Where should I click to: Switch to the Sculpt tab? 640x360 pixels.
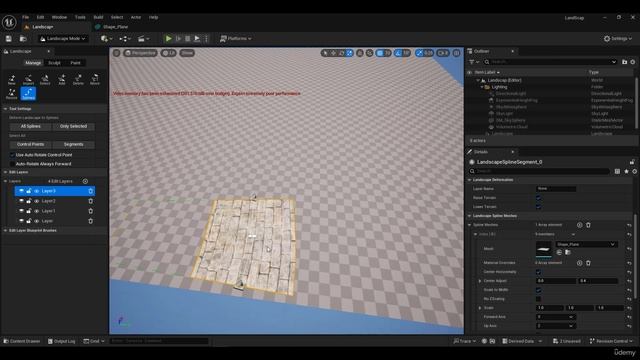pos(54,63)
